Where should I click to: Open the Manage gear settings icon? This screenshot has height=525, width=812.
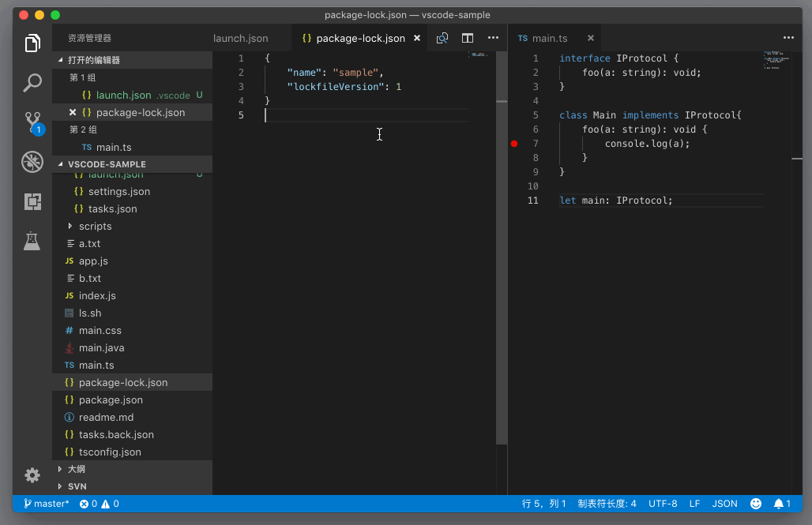click(32, 474)
